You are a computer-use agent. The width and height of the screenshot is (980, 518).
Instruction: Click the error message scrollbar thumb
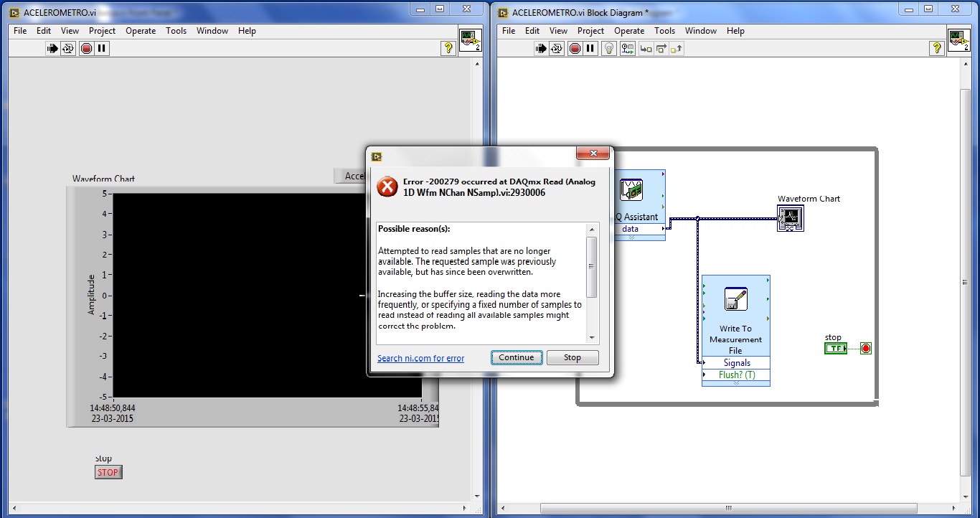(x=592, y=266)
